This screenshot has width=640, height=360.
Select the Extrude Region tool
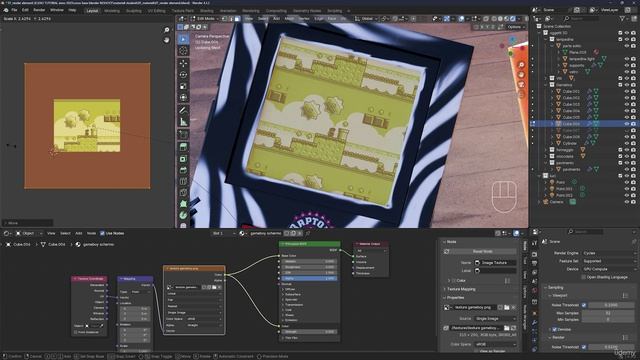(183, 147)
